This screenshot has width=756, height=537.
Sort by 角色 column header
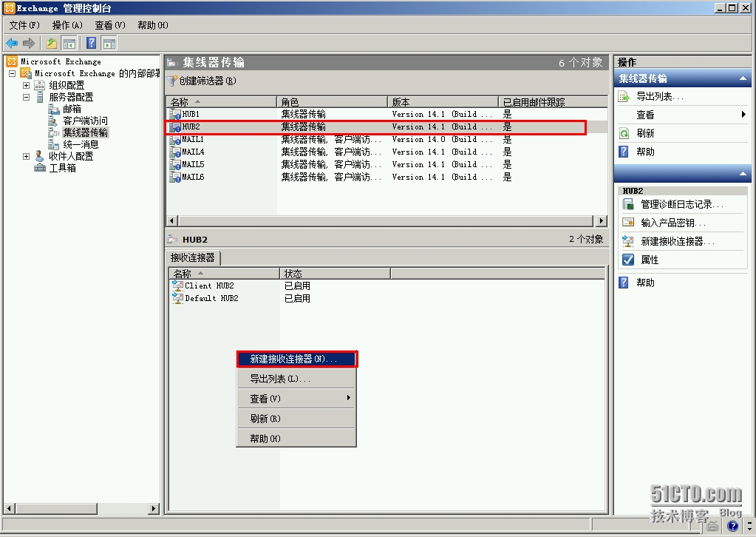pyautogui.click(x=333, y=102)
